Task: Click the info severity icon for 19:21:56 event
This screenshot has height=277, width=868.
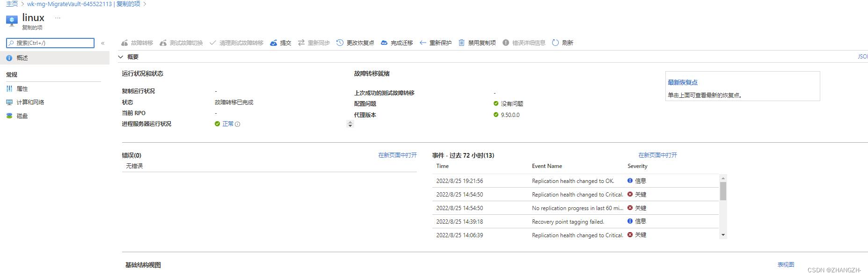Action: [x=630, y=181]
